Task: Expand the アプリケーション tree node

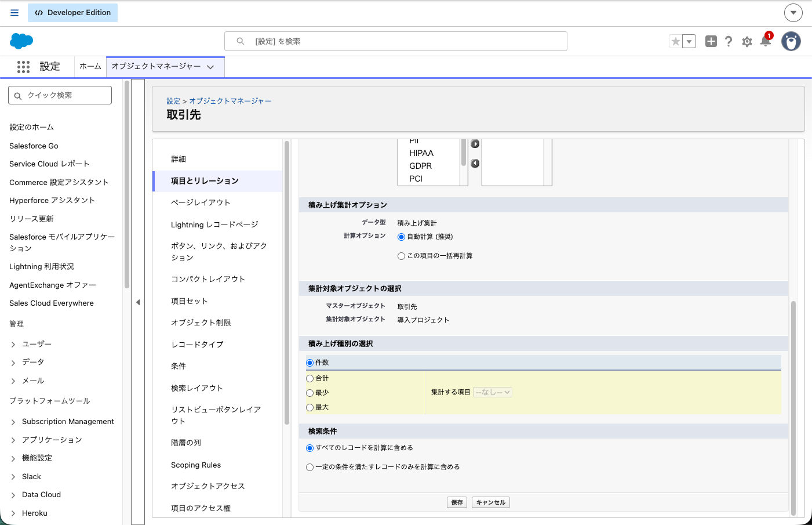Action: (x=13, y=440)
